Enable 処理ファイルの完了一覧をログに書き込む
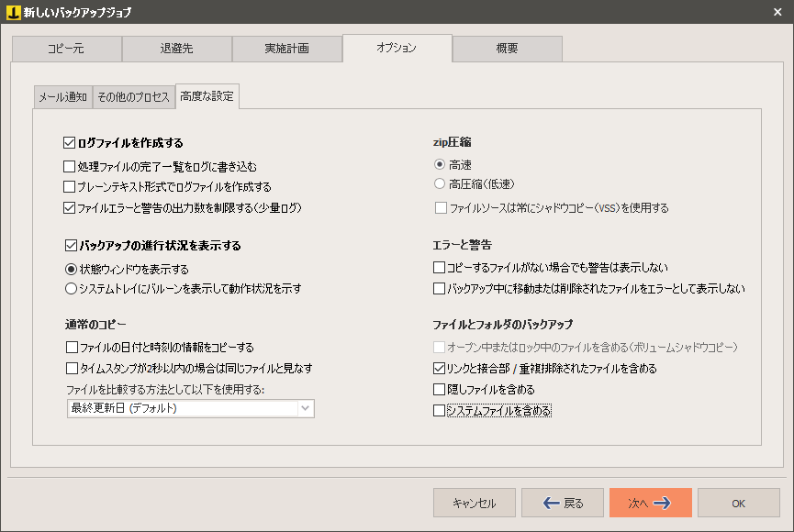The height and width of the screenshot is (532, 794). tap(70, 167)
